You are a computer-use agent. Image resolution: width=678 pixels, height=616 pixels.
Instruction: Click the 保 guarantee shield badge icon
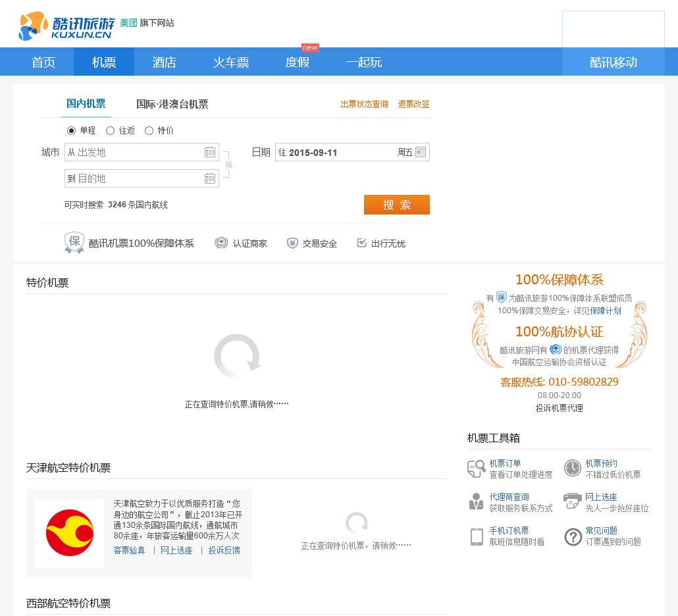point(74,242)
